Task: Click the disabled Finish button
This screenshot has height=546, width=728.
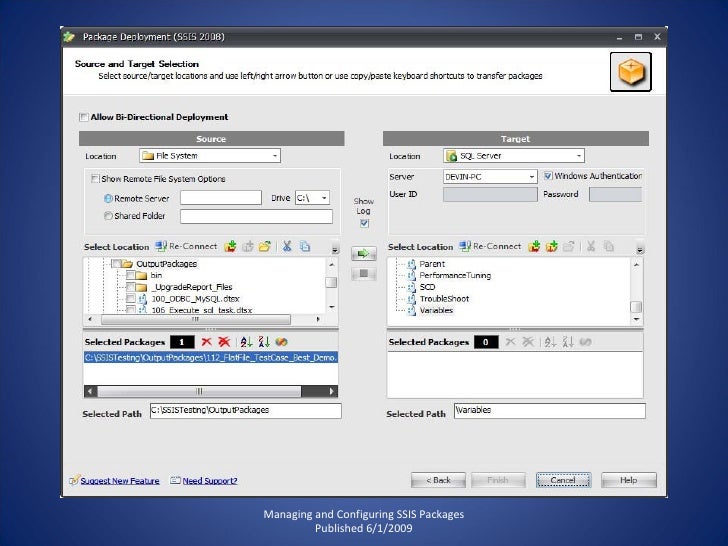Action: coord(498,480)
